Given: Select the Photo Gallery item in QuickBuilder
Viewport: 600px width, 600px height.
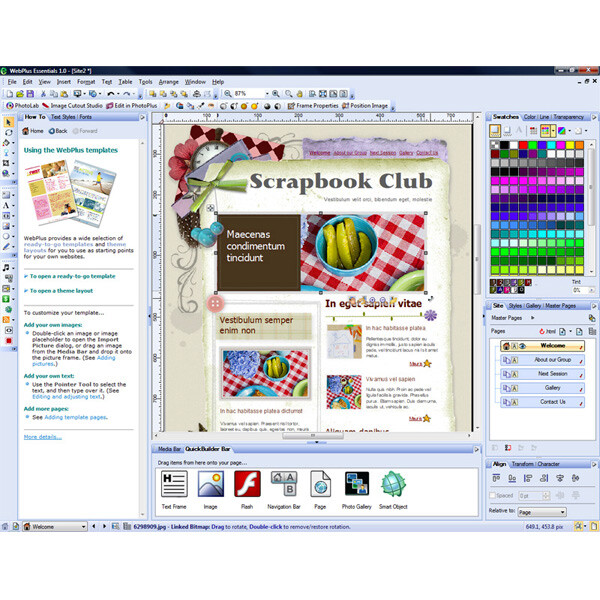Looking at the screenshot, I should point(357,490).
